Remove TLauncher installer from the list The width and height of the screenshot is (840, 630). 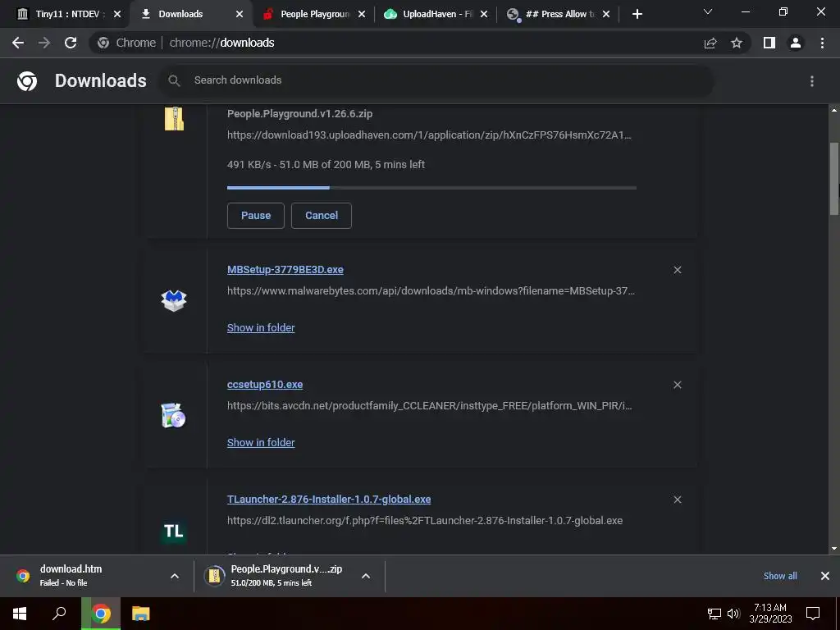click(678, 500)
